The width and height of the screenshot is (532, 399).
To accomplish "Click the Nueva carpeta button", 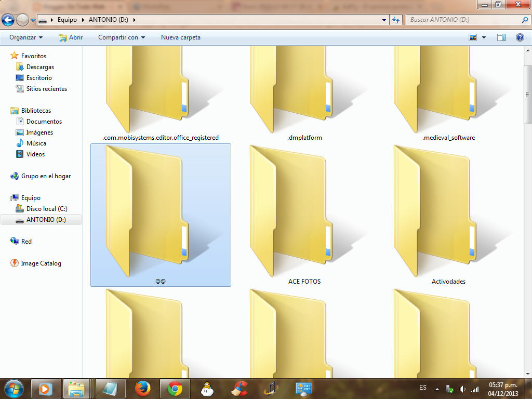I will [180, 37].
